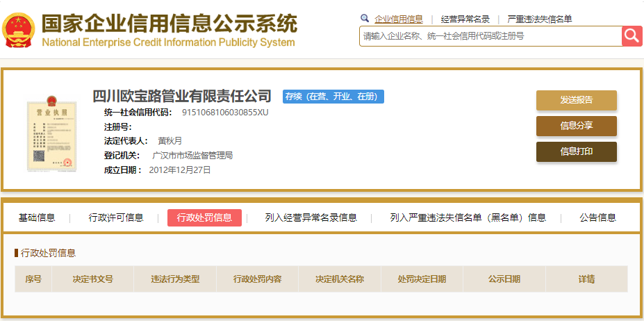Click the 国家企业信用信息公示系统 site title
Viewport: 644px width, 321px height.
169,24
